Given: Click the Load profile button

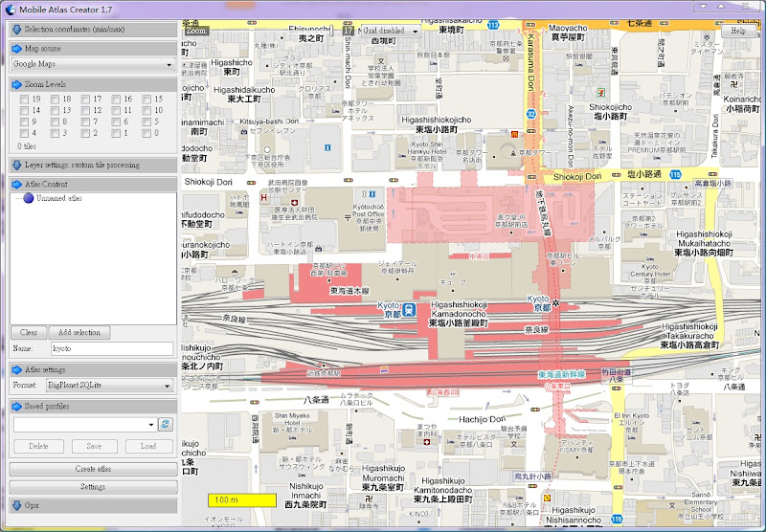Looking at the screenshot, I should (148, 446).
